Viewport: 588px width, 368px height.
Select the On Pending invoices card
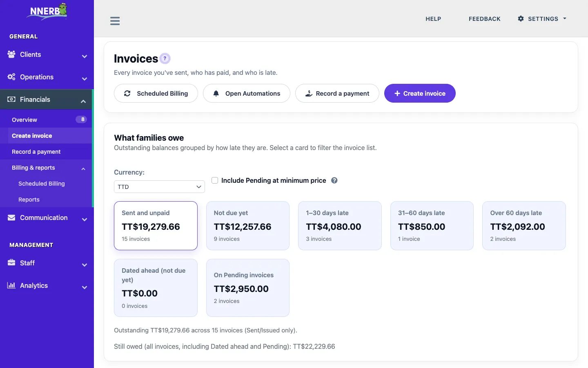(248, 288)
